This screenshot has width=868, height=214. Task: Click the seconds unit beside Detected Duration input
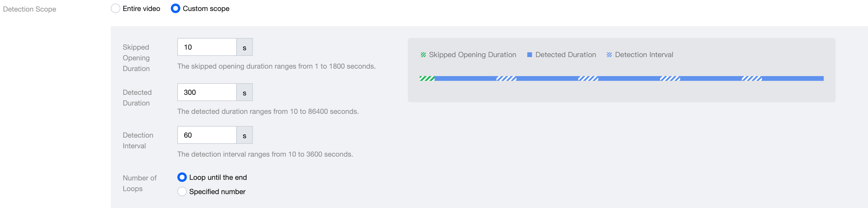[244, 93]
